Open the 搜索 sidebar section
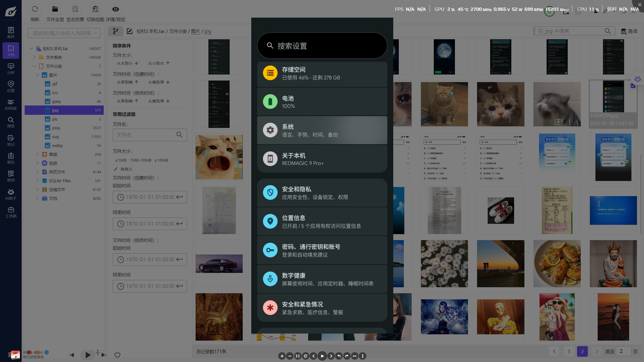644x362 pixels. click(x=11, y=122)
